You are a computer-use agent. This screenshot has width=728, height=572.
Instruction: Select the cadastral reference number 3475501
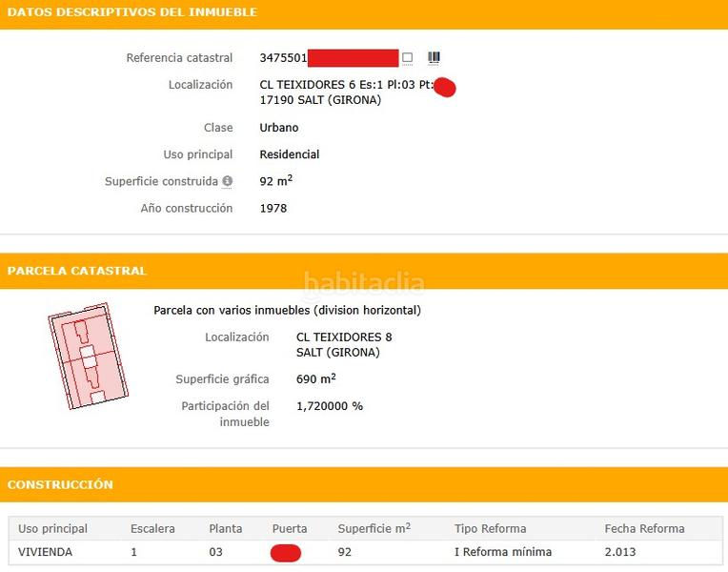283,58
